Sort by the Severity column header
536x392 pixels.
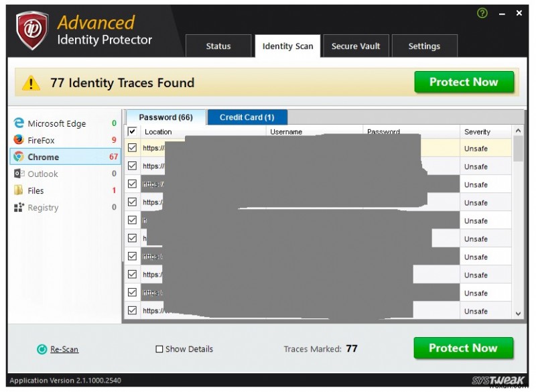click(x=477, y=132)
